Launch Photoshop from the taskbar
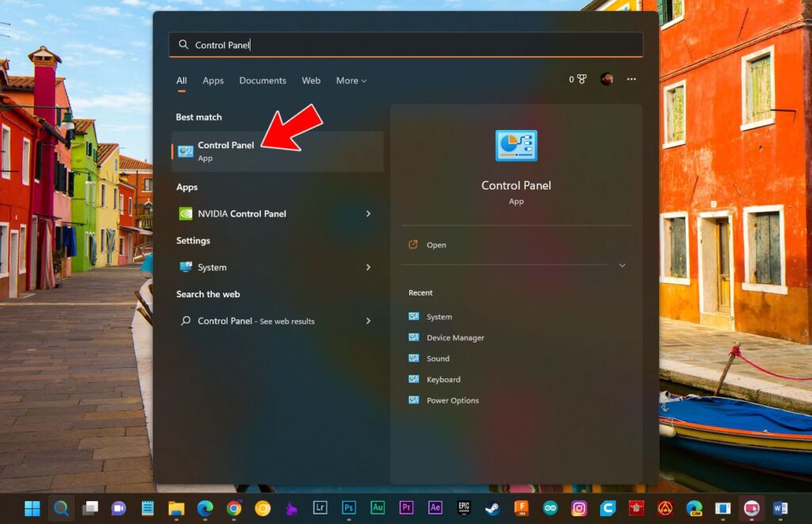812x524 pixels. point(349,508)
